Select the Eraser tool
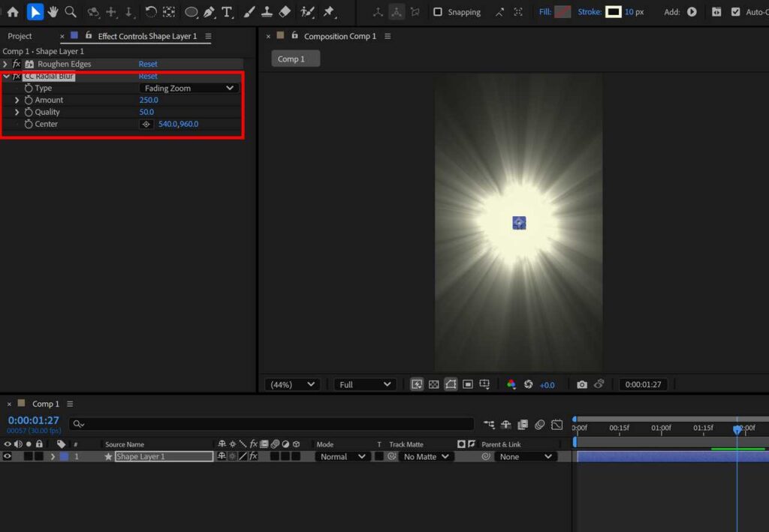Viewport: 769px width, 532px height. (x=285, y=12)
